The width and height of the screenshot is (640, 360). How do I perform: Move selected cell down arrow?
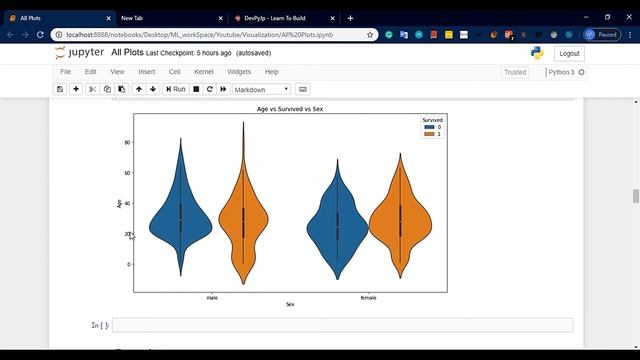(153, 89)
